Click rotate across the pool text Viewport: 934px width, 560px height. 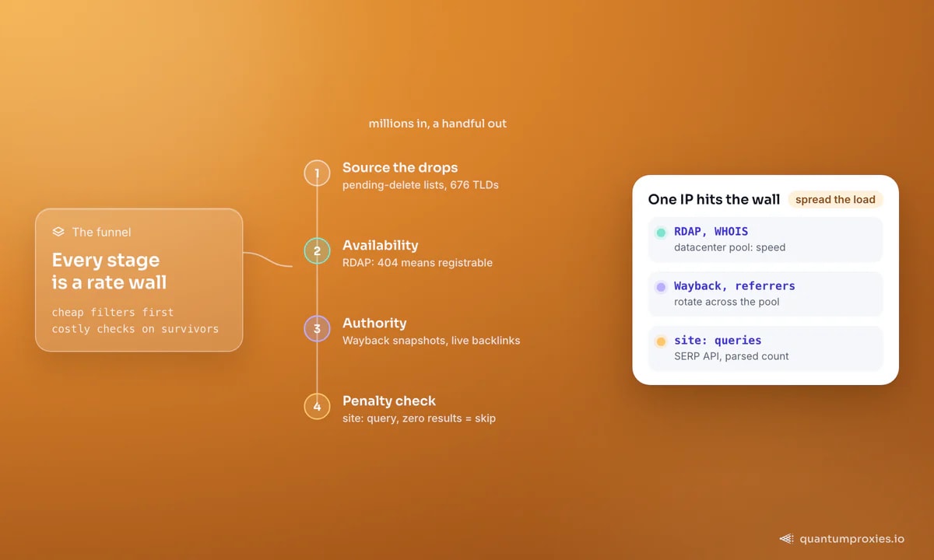pyautogui.click(x=726, y=302)
